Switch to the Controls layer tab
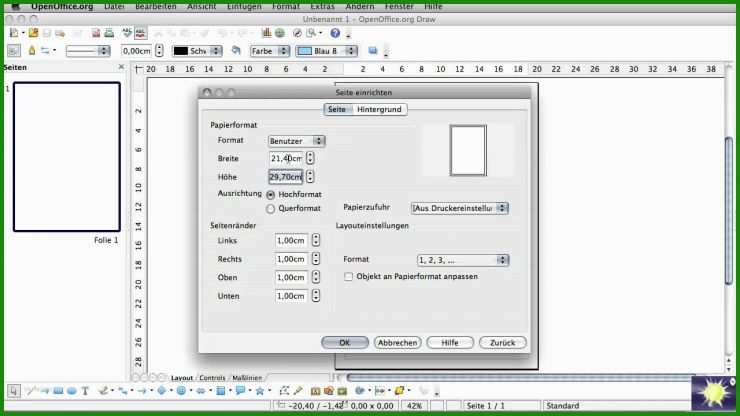The height and width of the screenshot is (416, 740). pyautogui.click(x=212, y=378)
